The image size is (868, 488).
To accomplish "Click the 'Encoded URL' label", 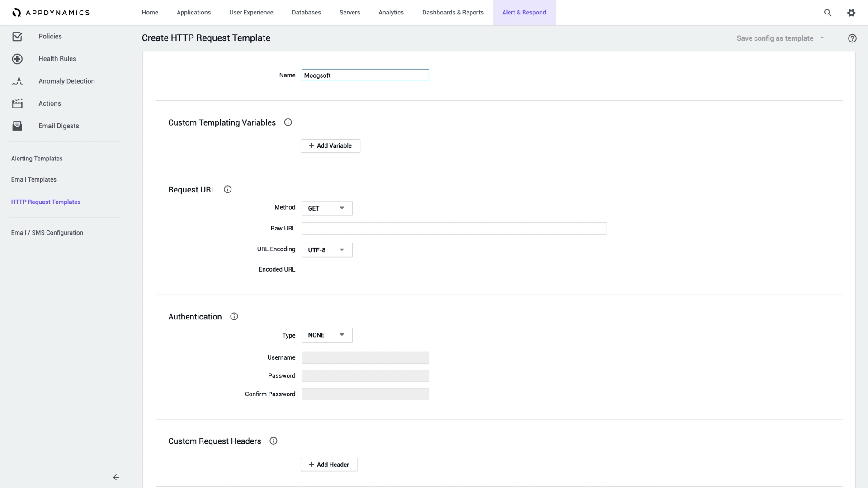I will pyautogui.click(x=277, y=270).
